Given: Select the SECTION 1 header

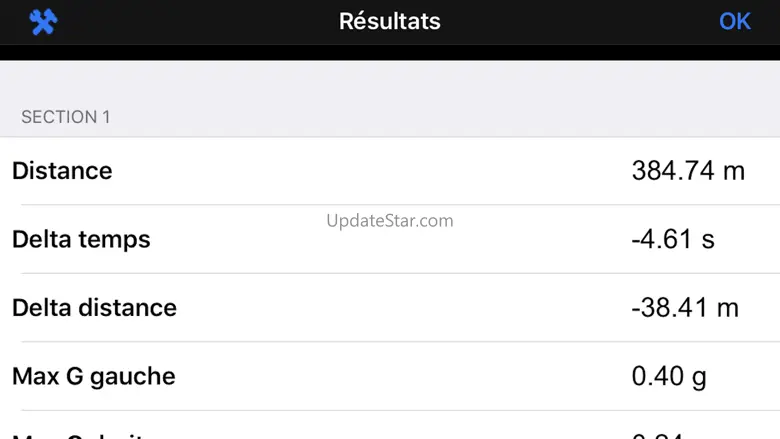Looking at the screenshot, I should coord(66,117).
